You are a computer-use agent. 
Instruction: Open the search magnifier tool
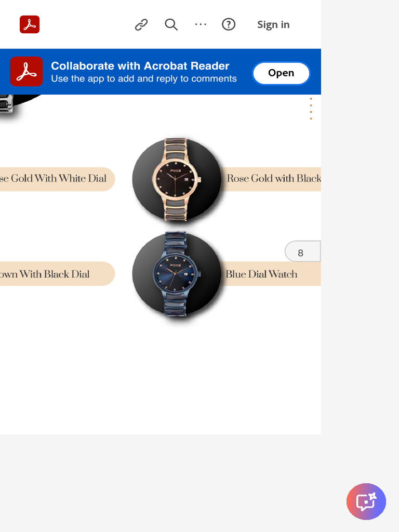pyautogui.click(x=171, y=25)
